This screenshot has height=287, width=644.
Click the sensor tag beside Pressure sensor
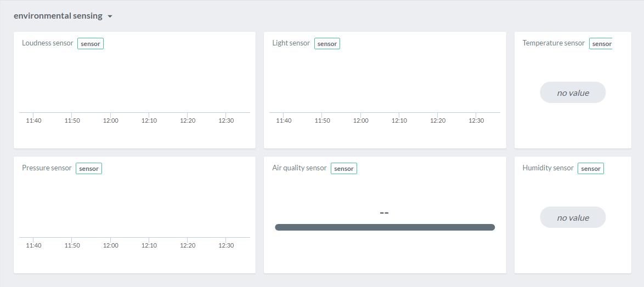89,169
